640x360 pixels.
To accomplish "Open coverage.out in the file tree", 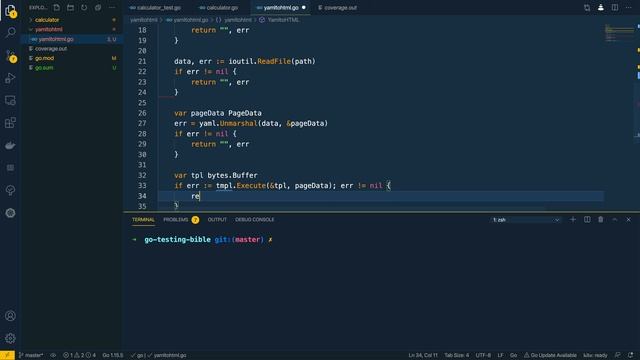I will (51, 49).
